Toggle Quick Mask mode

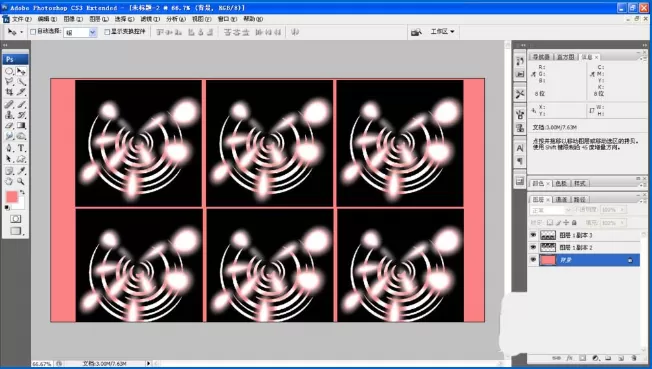[16, 218]
